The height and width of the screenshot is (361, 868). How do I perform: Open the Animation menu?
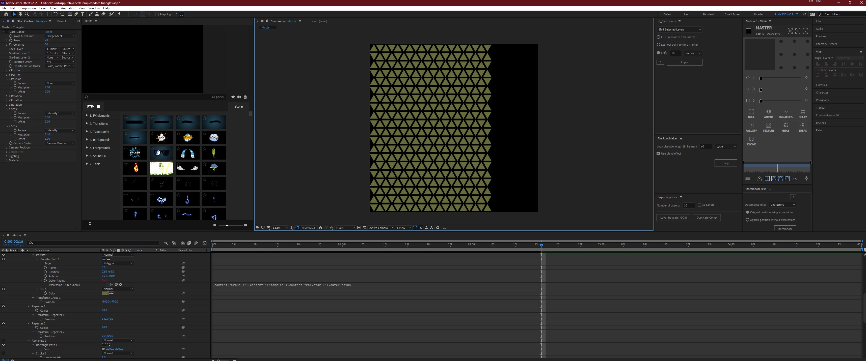pos(68,8)
